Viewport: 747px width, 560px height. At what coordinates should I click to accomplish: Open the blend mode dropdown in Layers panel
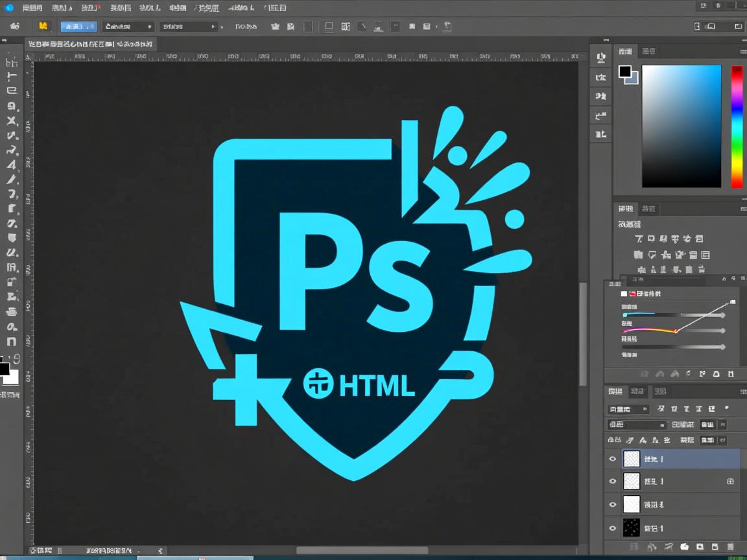637,425
